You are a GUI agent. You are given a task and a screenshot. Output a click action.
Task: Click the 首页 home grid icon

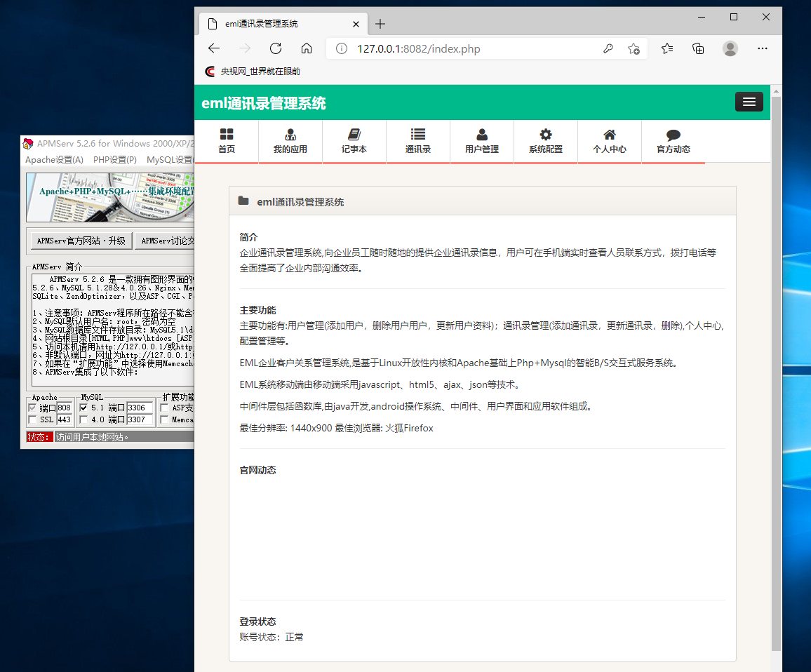(x=227, y=135)
